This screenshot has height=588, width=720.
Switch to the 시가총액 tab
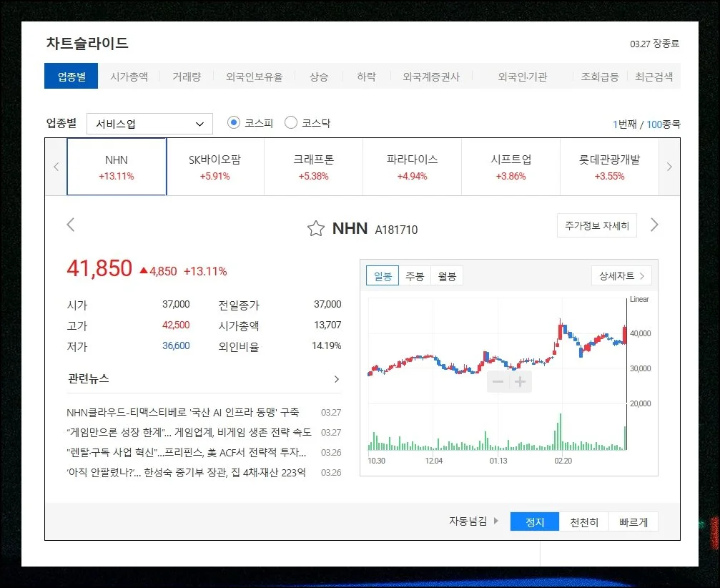click(129, 76)
